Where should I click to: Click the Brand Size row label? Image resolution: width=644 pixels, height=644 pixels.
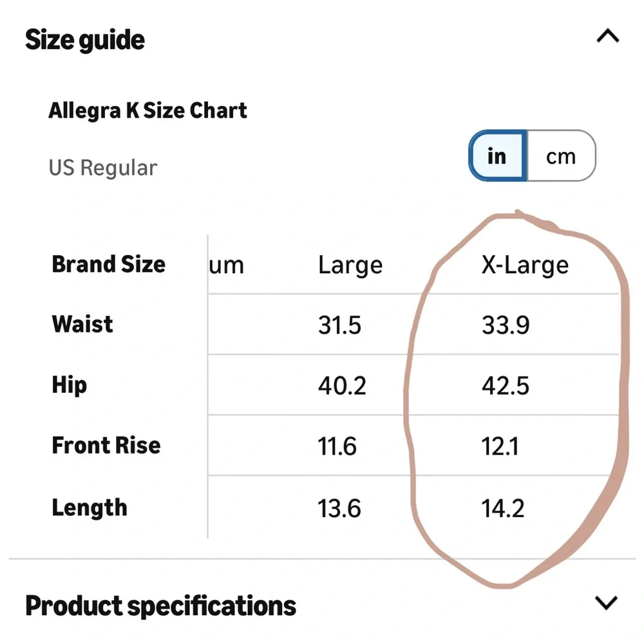108,263
